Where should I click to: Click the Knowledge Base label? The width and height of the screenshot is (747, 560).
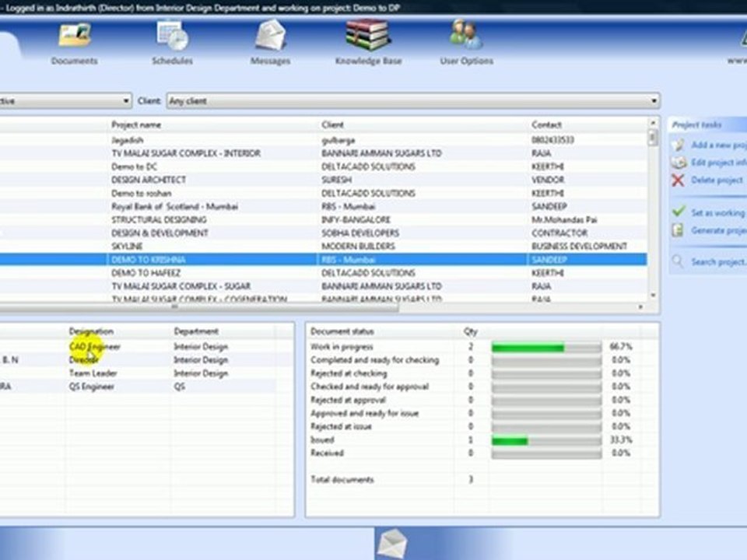[368, 61]
